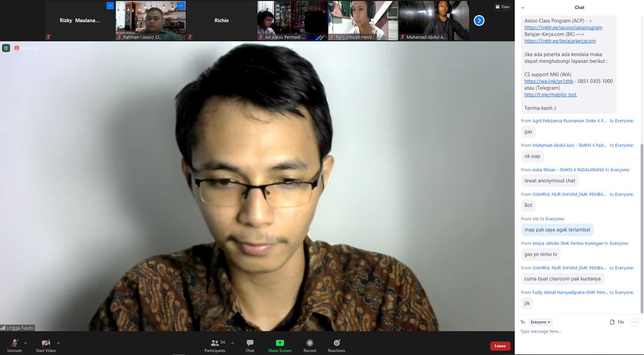The image size is (644, 355).
Task: Open the View menu
Action: pos(502,6)
